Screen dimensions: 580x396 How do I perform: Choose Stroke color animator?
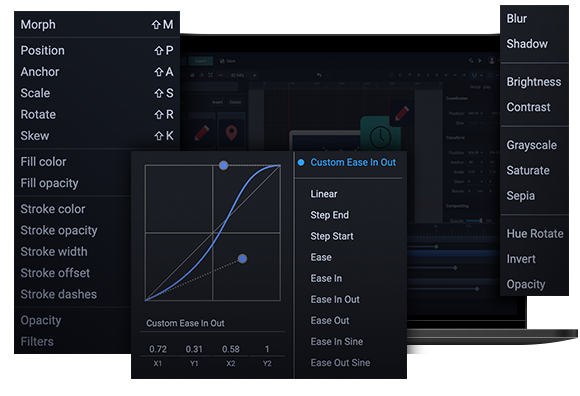tap(53, 209)
